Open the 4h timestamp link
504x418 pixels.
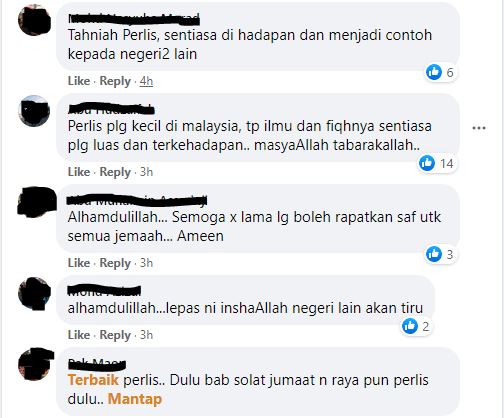[146, 81]
